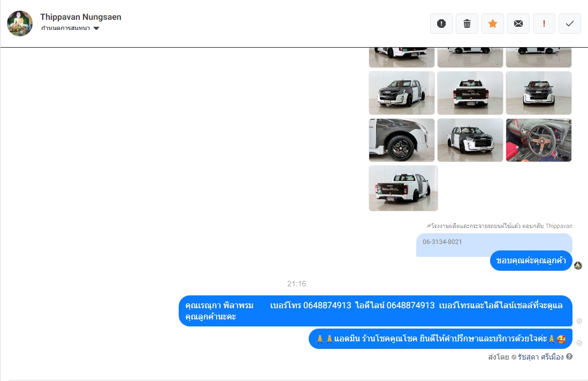Click the ขอบคุณค่ะคุณลูกค้า message bubble

[x=531, y=260]
